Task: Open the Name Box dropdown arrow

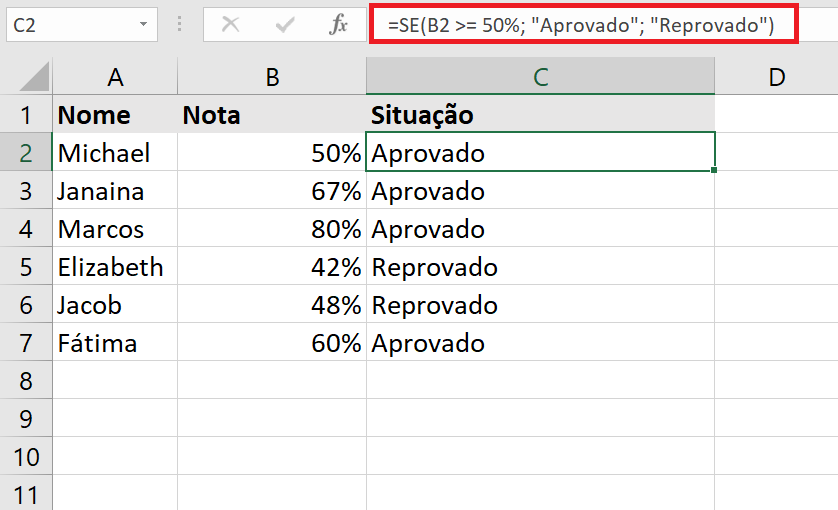Action: click(143, 24)
